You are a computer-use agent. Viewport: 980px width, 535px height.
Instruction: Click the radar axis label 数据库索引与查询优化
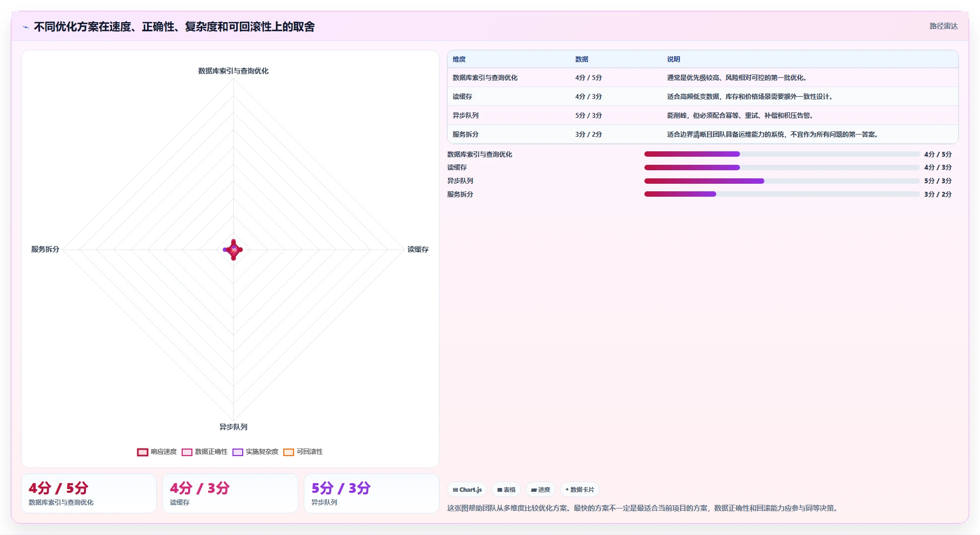point(233,71)
